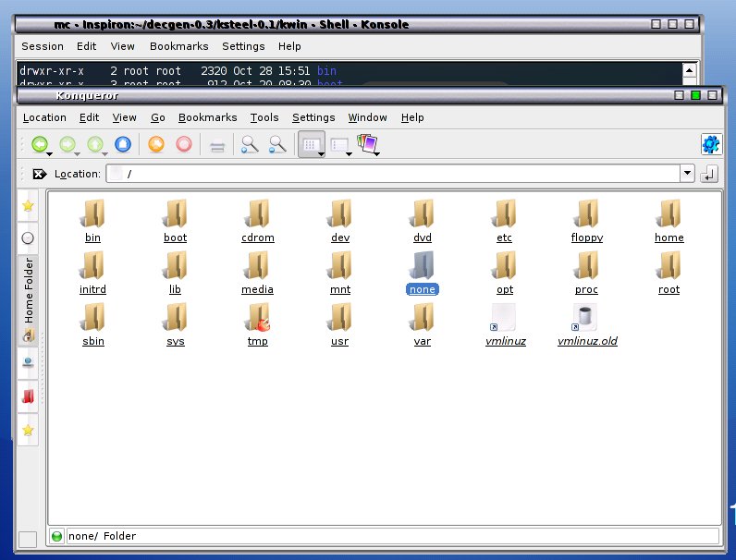Open the Location history combo dropdown
This screenshot has width=736, height=560.
pyautogui.click(x=687, y=174)
